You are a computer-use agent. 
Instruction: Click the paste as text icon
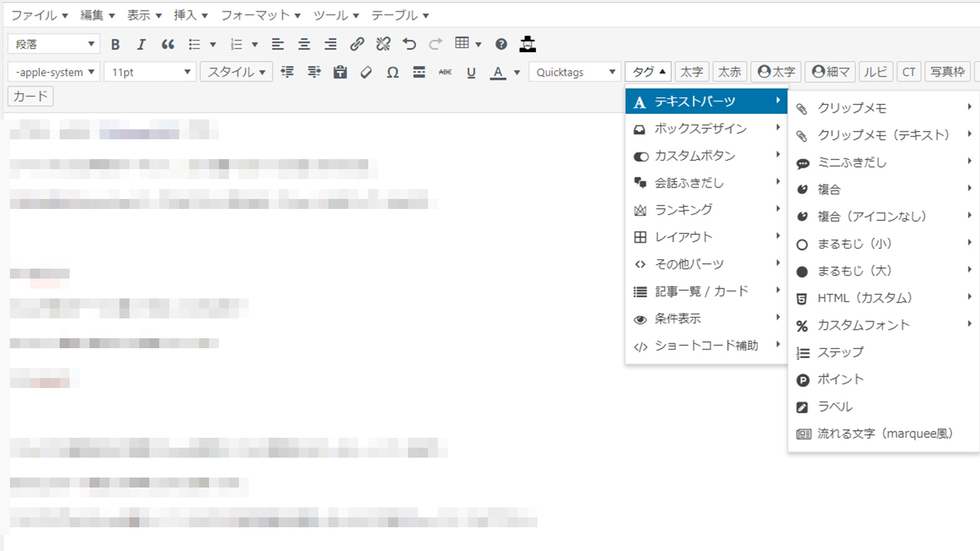(341, 73)
